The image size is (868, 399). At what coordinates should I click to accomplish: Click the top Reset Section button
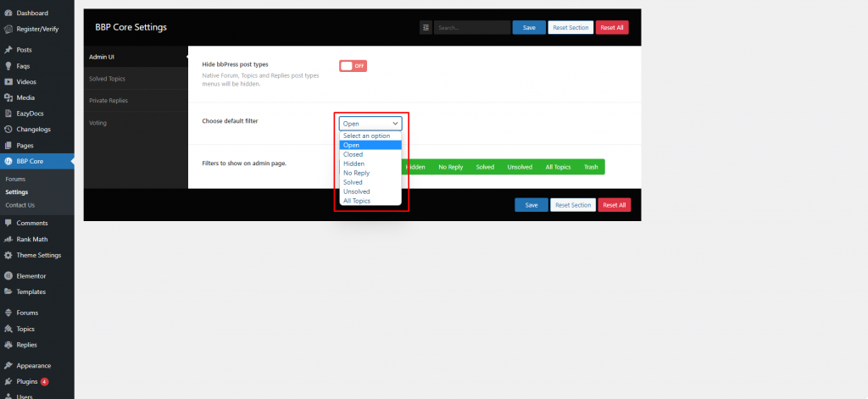570,28
